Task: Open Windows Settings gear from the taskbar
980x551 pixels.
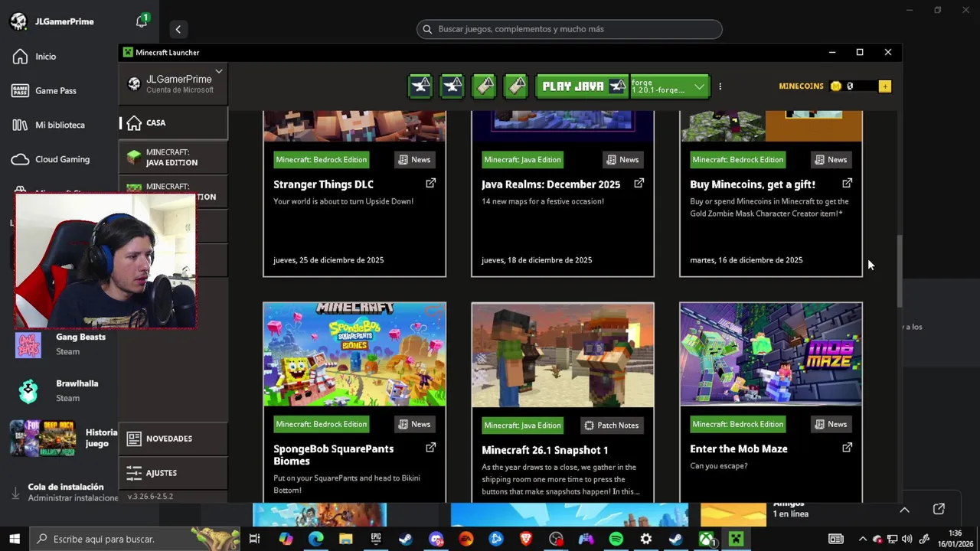Action: 646,539
